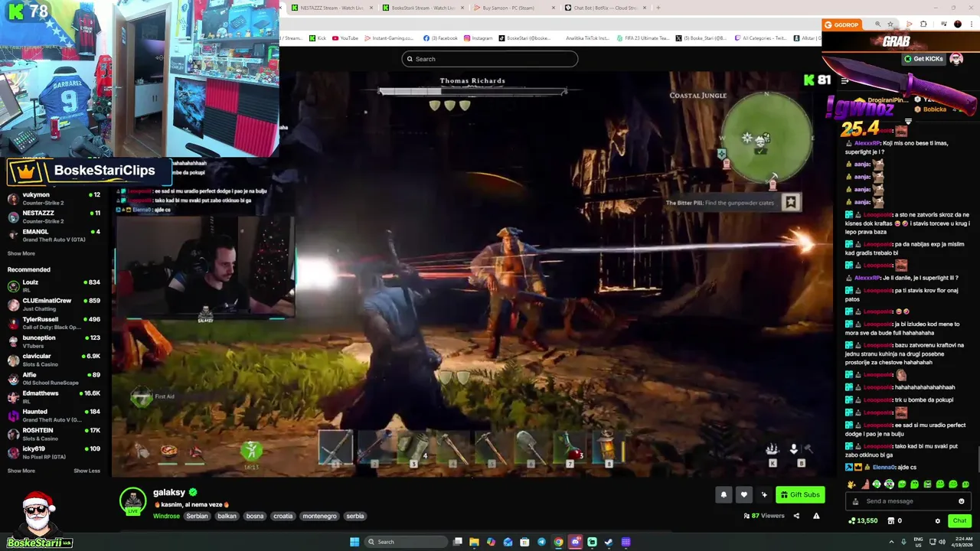
Task: Click the bosna tag
Action: pyautogui.click(x=255, y=516)
